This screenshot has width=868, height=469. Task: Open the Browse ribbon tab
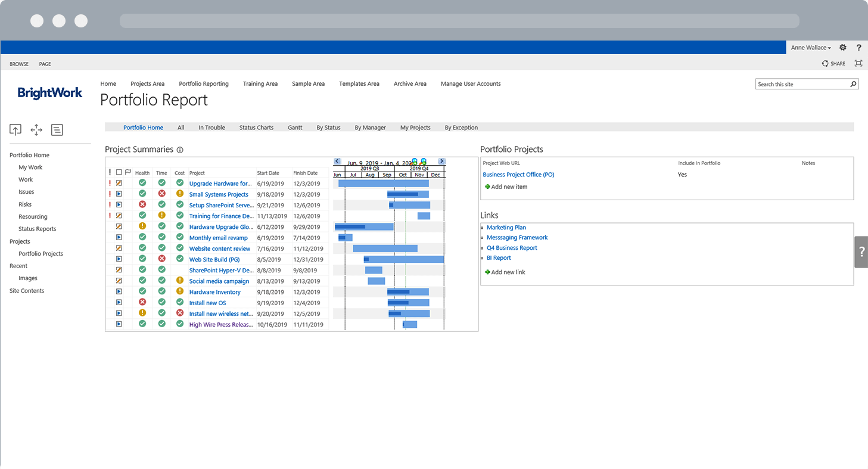(x=19, y=64)
